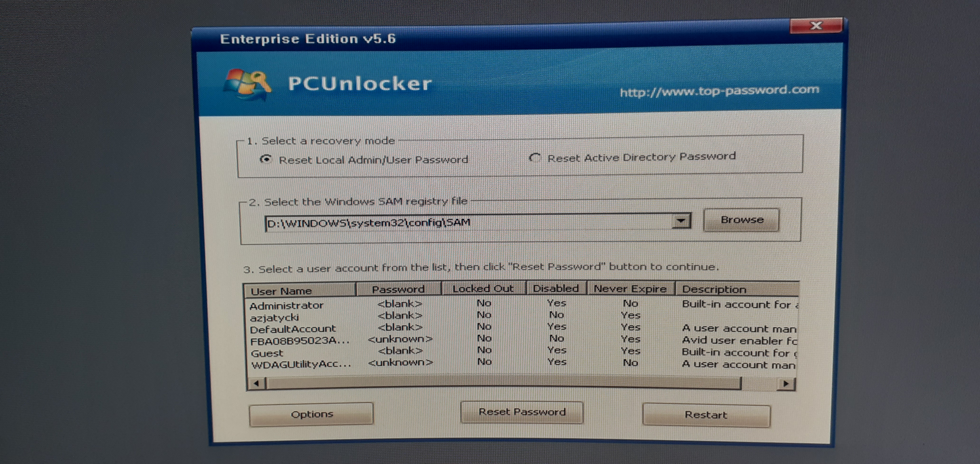Click the PCUnlocker Windows key logo icon
The image size is (980, 464).
click(248, 84)
